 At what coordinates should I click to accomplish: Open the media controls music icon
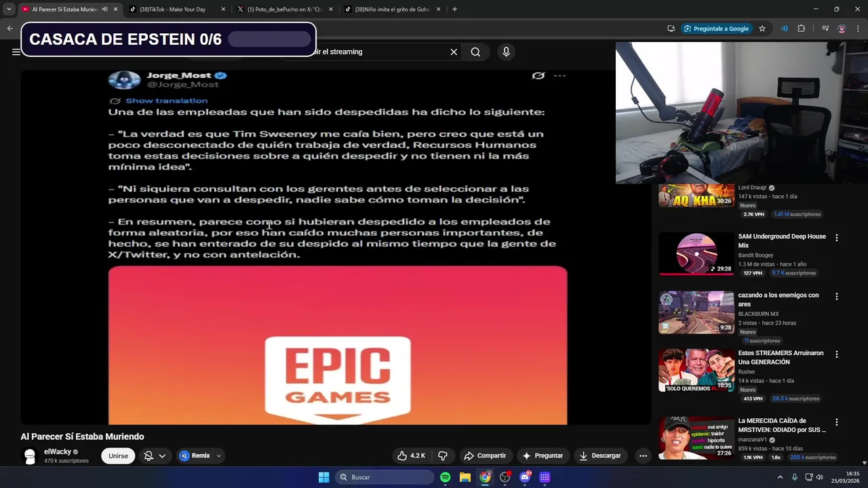pos(825,28)
